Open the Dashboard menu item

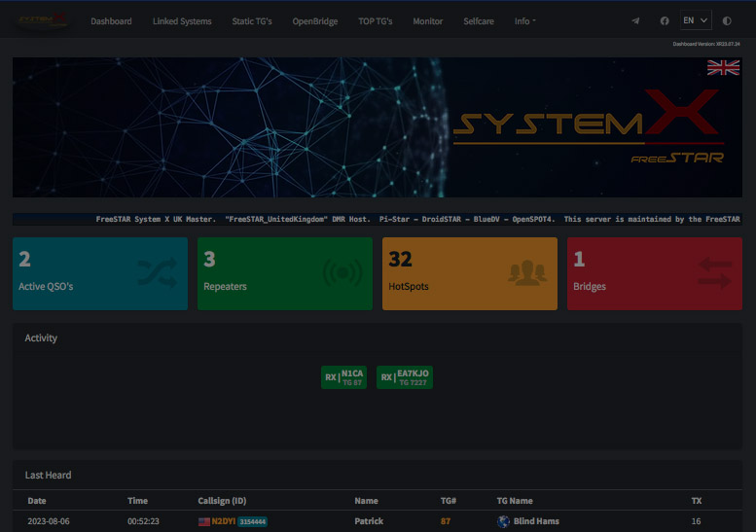[111, 21]
